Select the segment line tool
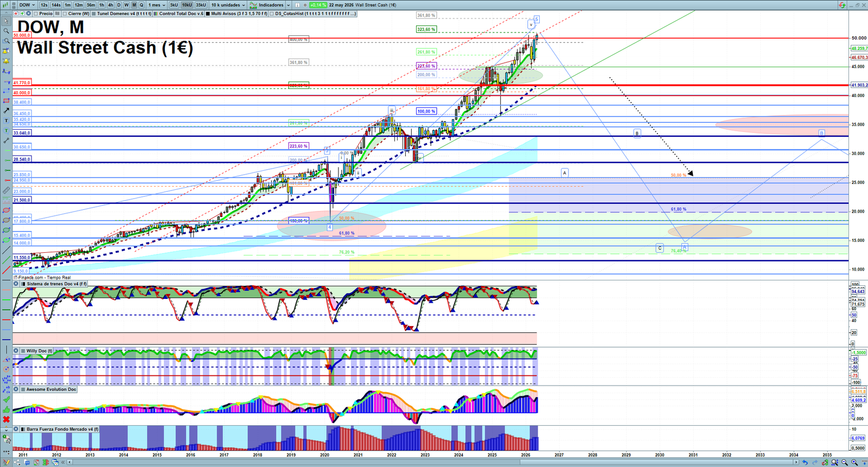 click(6, 140)
